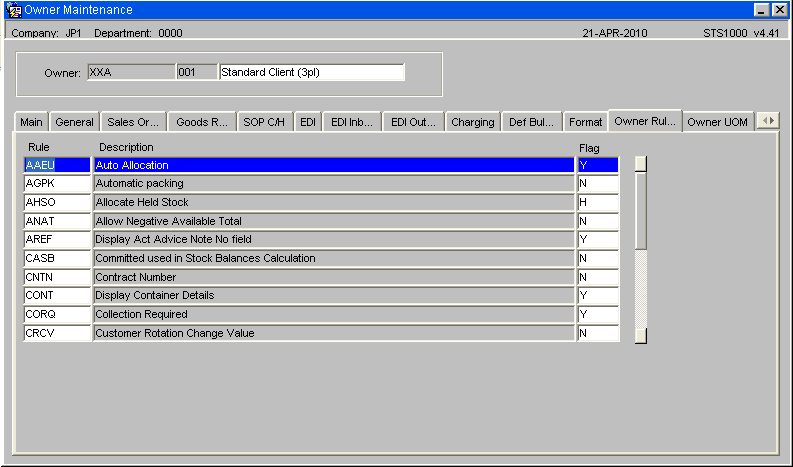Select the CONT rule code cell
793x467 pixels.
57,295
